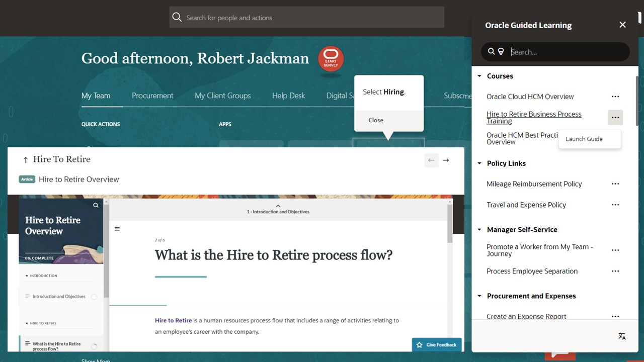
Task: Collapse the Manager Self-Service section
Action: pyautogui.click(x=479, y=230)
